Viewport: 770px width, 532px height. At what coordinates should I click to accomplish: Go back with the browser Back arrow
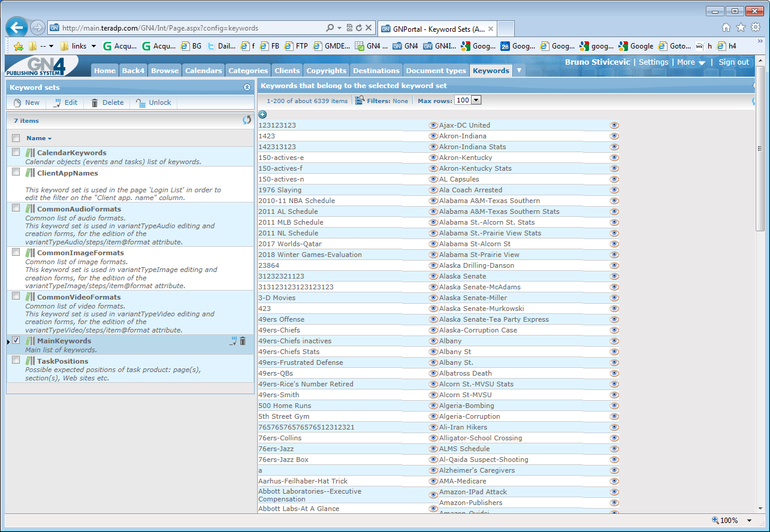pos(17,28)
